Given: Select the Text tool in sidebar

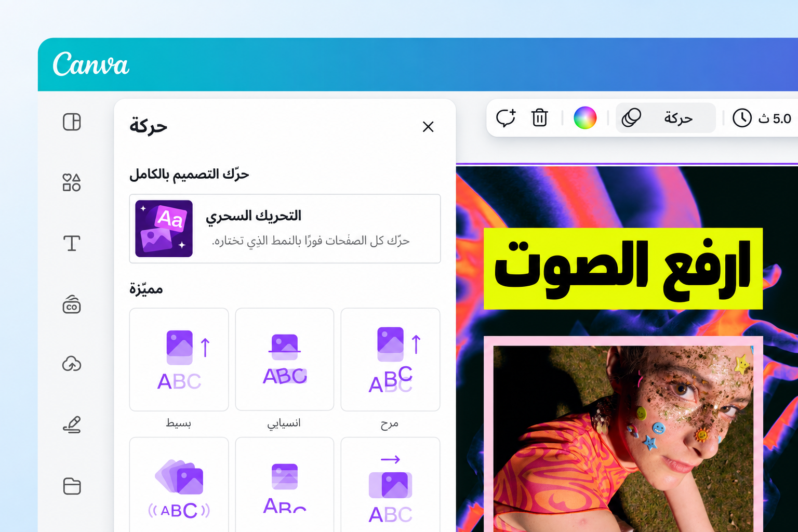Looking at the screenshot, I should (x=72, y=243).
